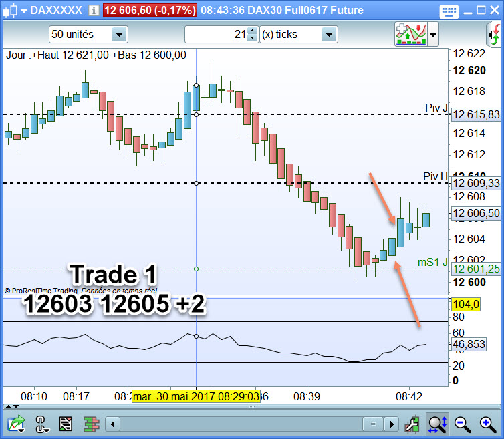
Task: Click the green cursor marker on mS1 J line
Action: 196,269
